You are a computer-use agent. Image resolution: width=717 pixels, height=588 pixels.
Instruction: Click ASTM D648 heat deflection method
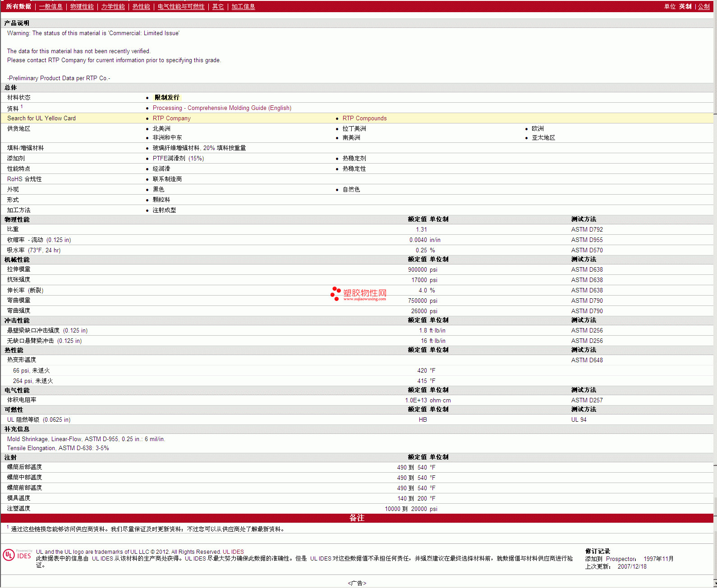click(587, 360)
